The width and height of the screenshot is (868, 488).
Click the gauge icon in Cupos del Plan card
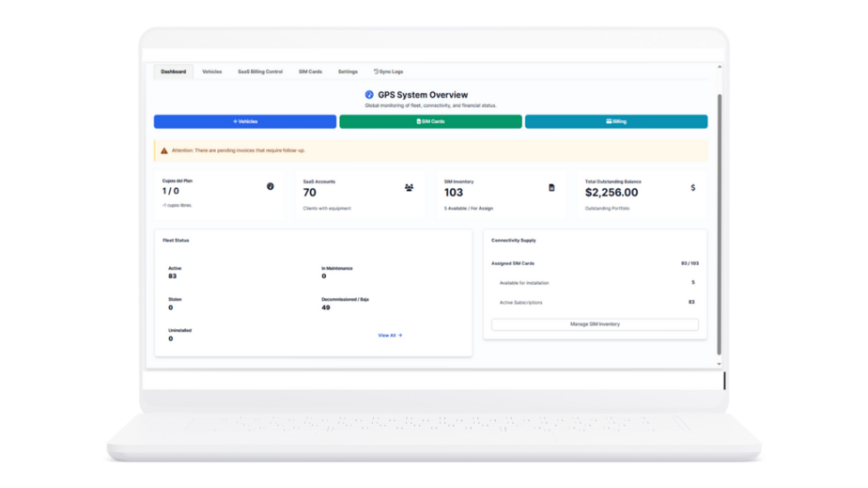(271, 187)
